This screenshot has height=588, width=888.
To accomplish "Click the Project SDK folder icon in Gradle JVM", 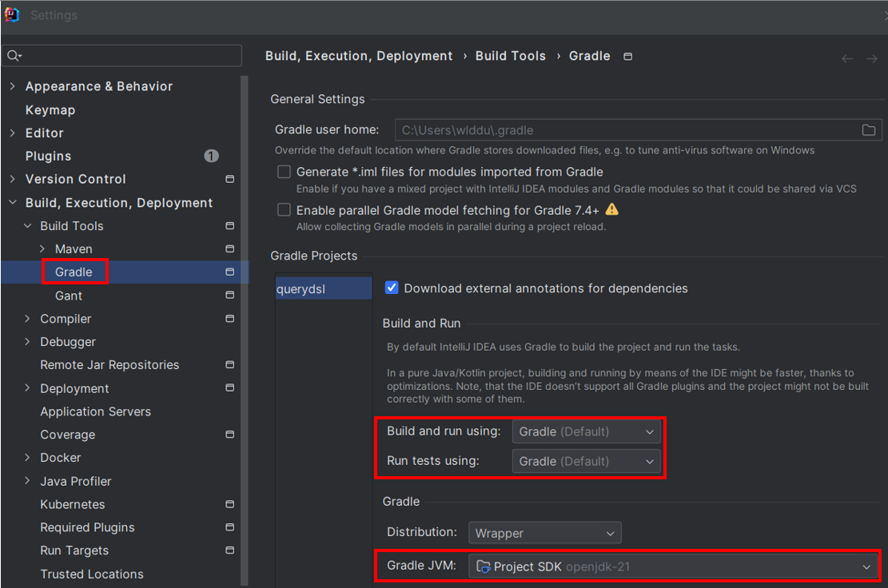I will point(483,566).
